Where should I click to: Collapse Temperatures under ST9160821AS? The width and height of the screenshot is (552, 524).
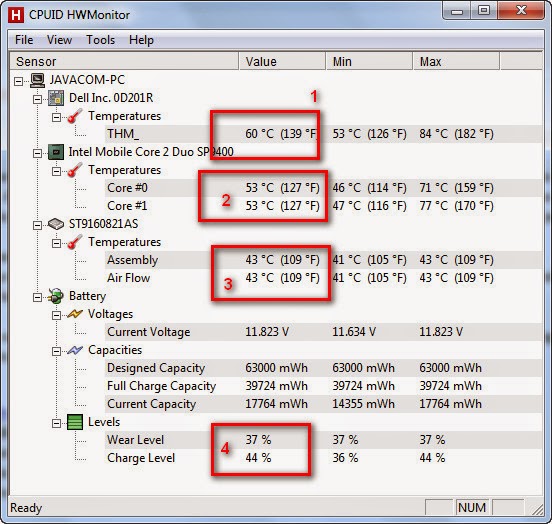pyautogui.click(x=56, y=243)
